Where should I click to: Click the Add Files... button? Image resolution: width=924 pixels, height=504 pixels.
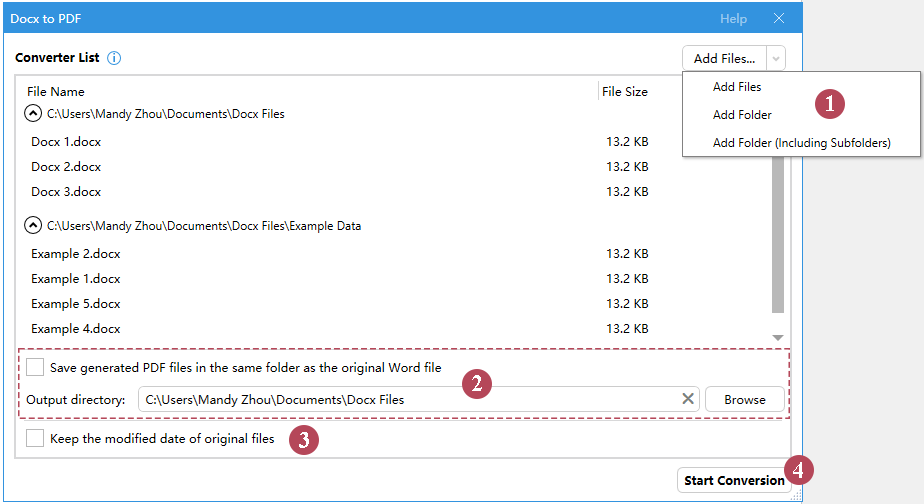pyautogui.click(x=725, y=59)
